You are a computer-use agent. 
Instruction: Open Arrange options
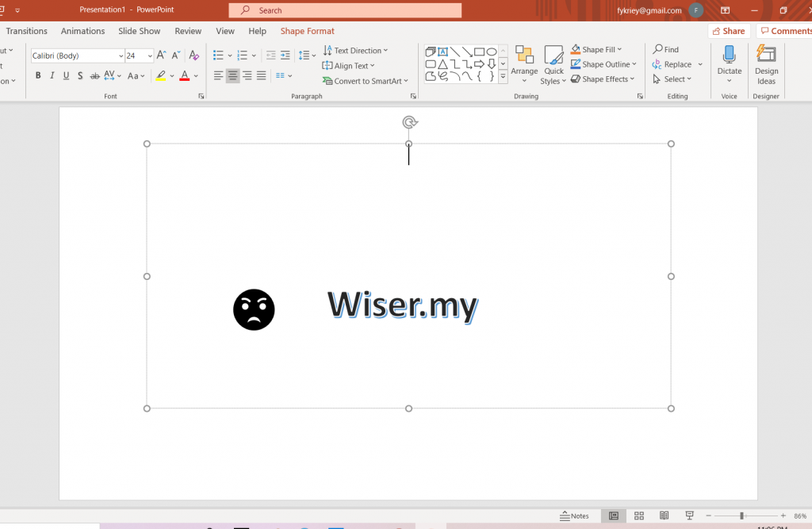[524, 64]
